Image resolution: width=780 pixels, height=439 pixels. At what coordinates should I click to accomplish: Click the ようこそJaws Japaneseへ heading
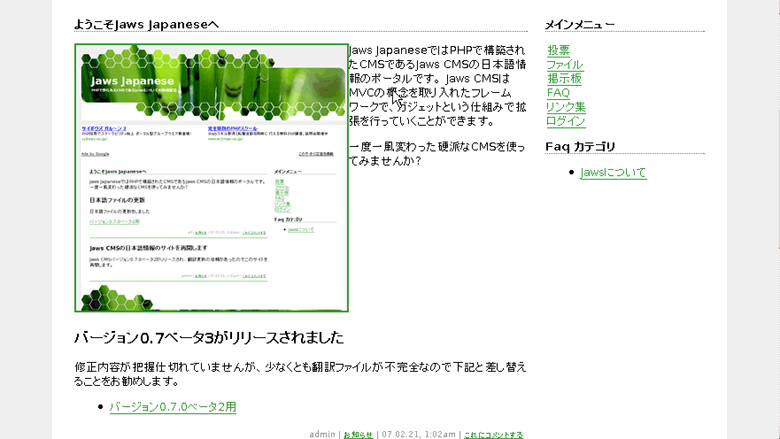146,24
